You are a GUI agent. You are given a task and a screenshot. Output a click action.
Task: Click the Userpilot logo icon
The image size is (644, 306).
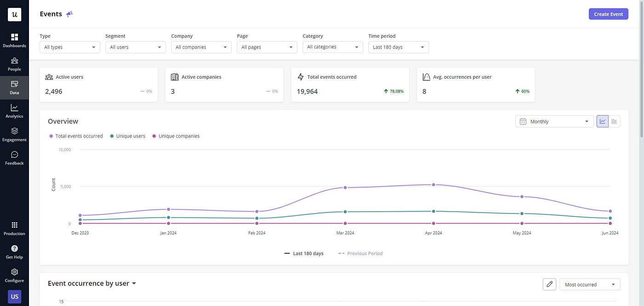(14, 14)
